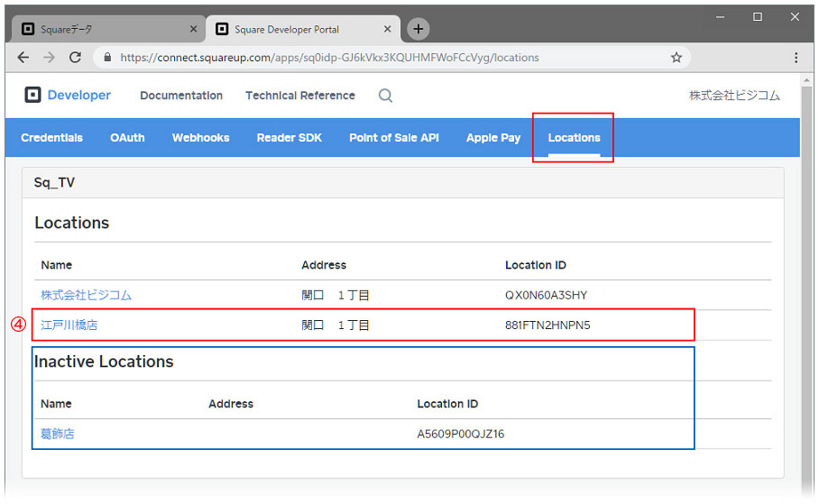Screen dimensions: 819x504
Task: Select the Apple Pay tab
Action: click(493, 138)
